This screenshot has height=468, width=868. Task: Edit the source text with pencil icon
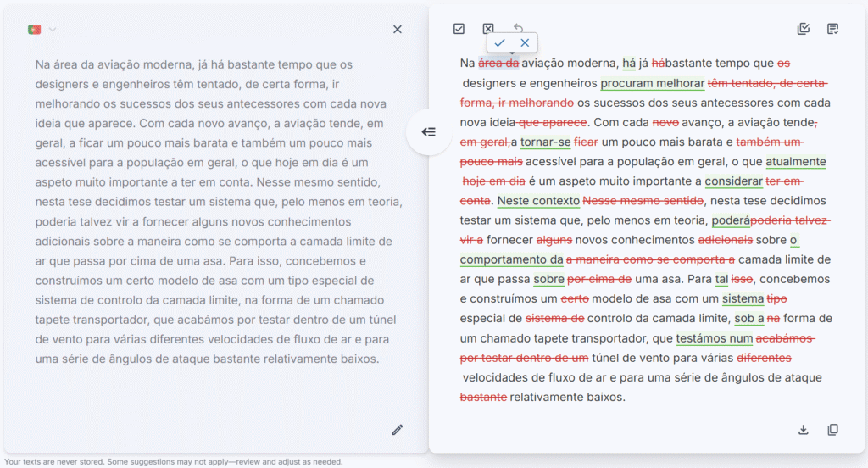pos(398,430)
